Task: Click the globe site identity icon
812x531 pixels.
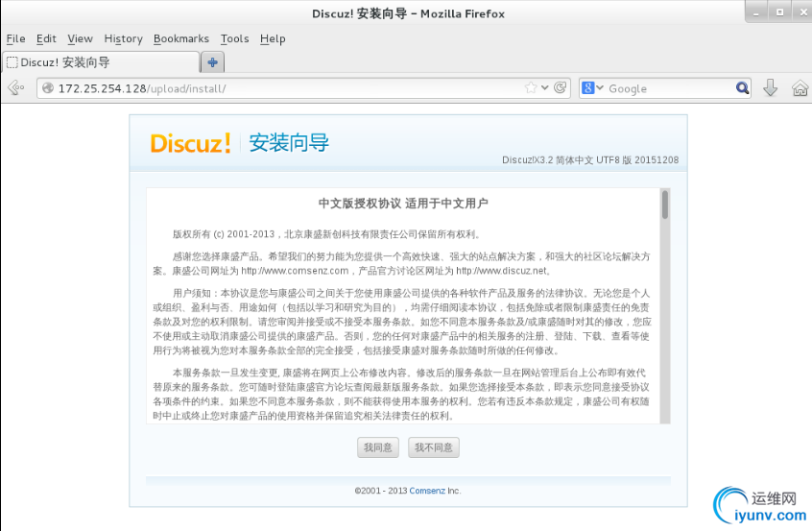Action: [48, 88]
